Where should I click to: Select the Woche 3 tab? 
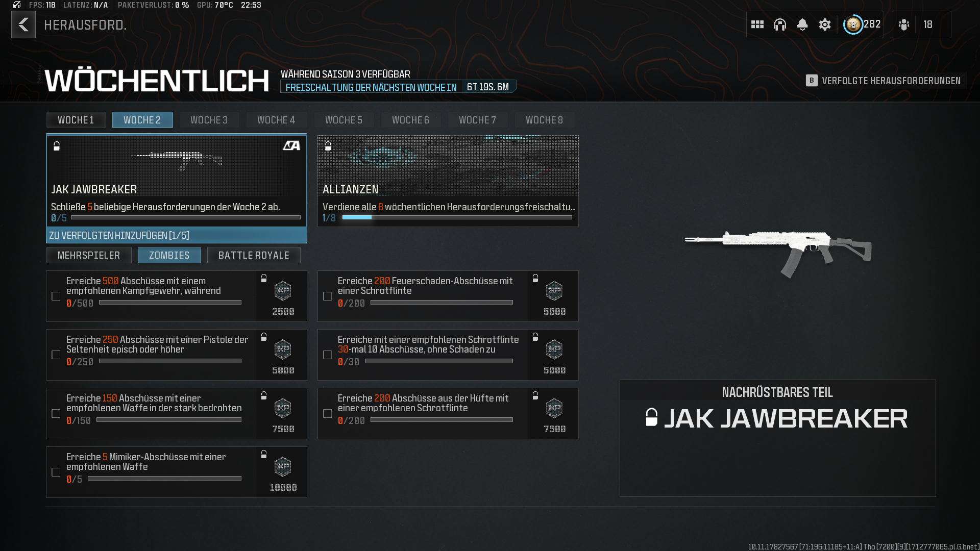[x=209, y=120]
